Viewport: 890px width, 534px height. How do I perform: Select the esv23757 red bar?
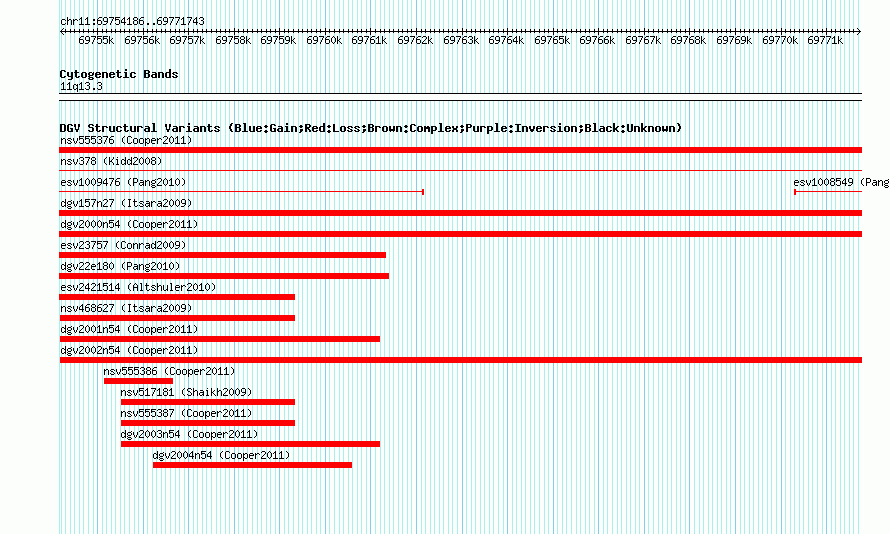pos(222,255)
